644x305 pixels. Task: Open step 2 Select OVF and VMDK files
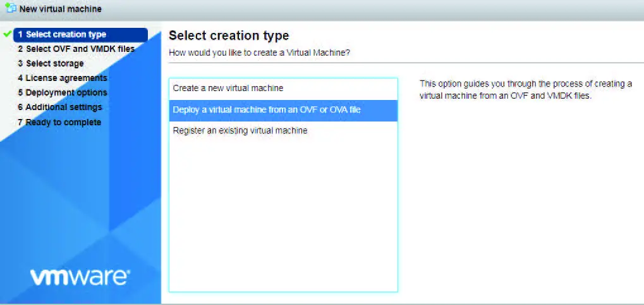point(76,49)
